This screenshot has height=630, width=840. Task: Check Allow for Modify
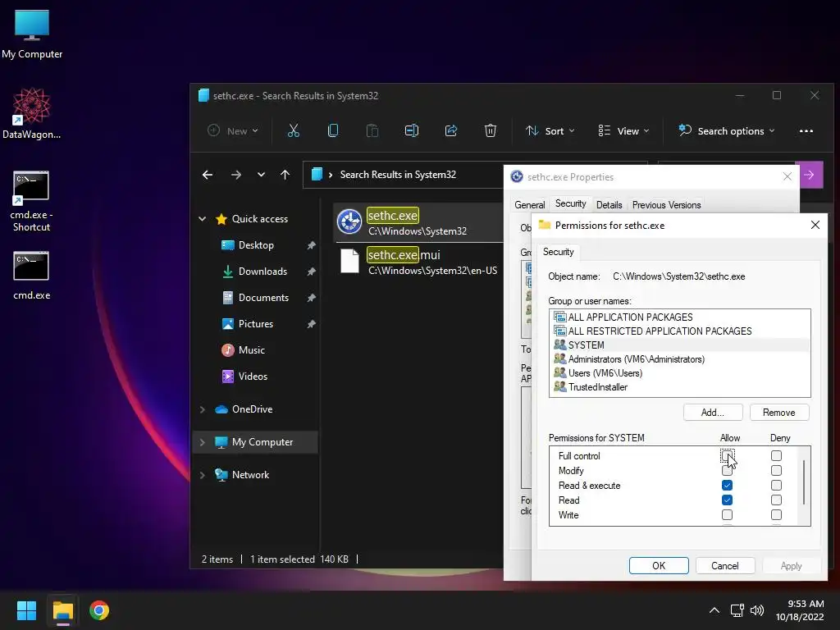coord(727,471)
